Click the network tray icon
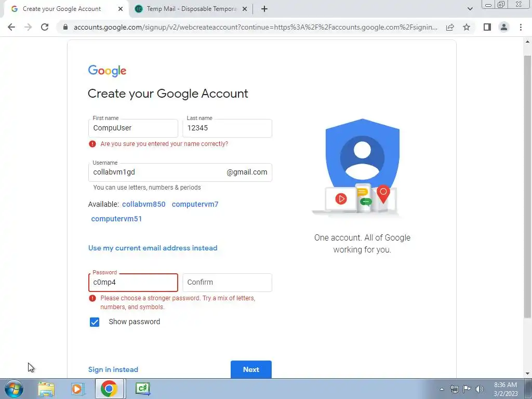The height and width of the screenshot is (399, 532). (x=454, y=389)
